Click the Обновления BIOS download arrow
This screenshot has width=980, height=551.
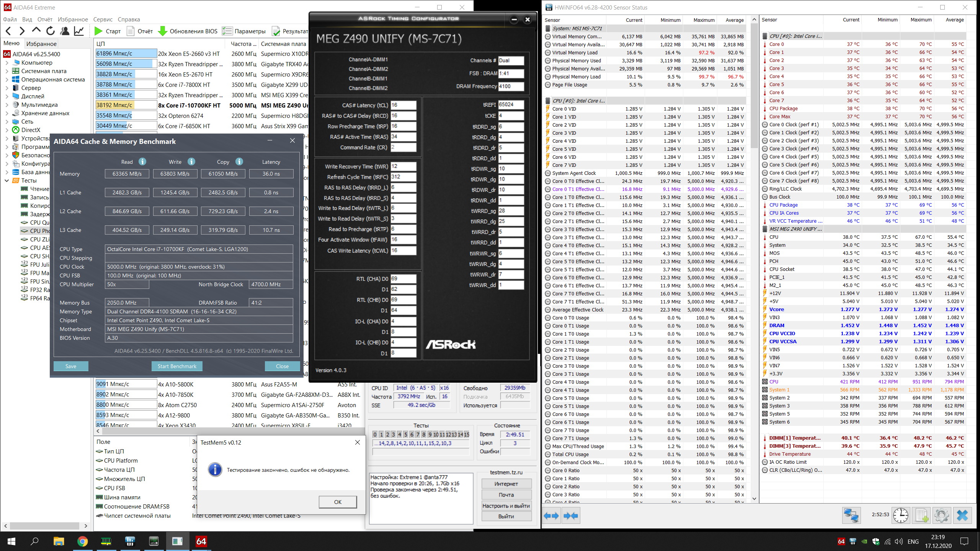click(x=162, y=31)
